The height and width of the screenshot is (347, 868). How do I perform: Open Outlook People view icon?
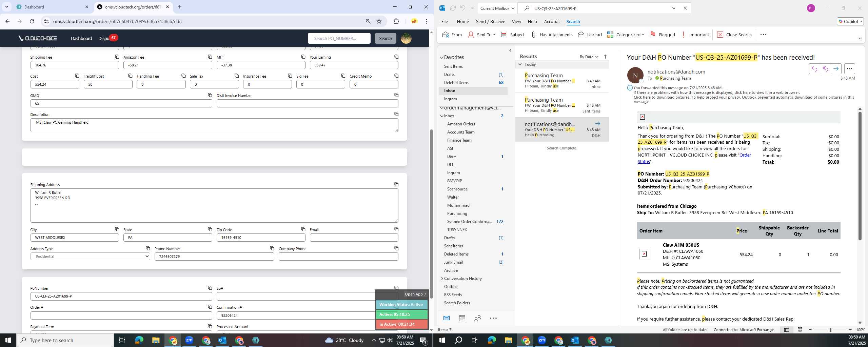coord(477,318)
